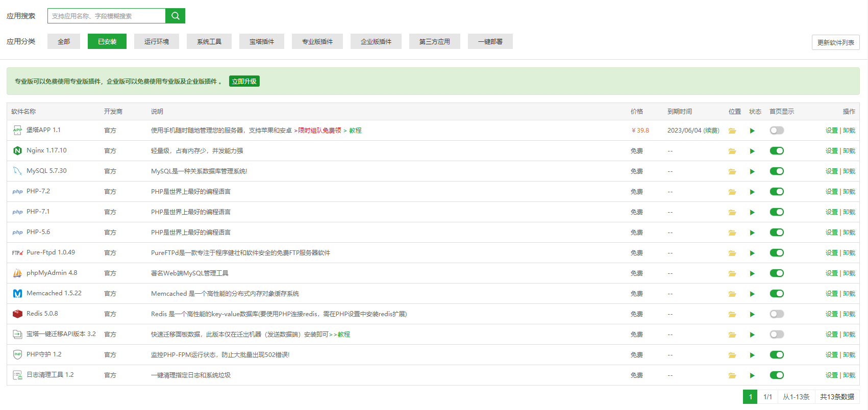The width and height of the screenshot is (868, 410).
Task: Focus the application search input field
Action: [x=107, y=16]
